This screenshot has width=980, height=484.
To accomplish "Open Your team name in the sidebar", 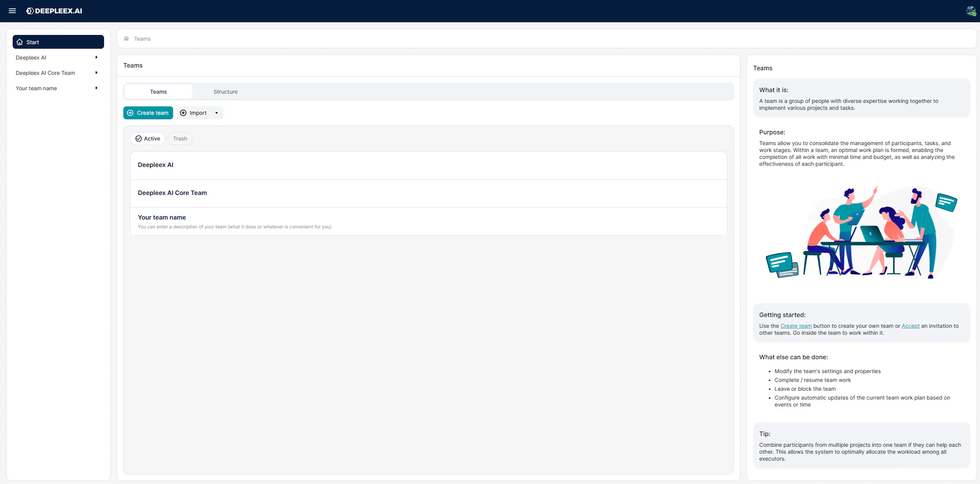I will click(36, 88).
